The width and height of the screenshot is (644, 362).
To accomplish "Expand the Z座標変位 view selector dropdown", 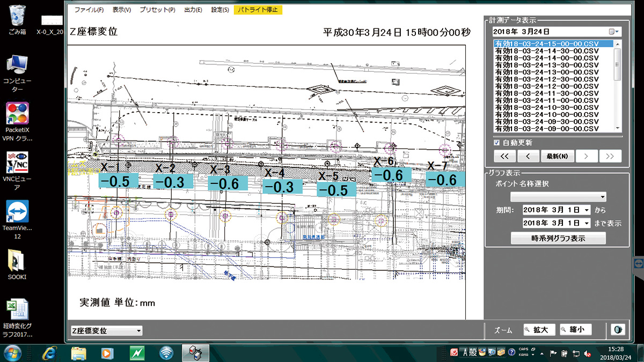I will pos(106,331).
